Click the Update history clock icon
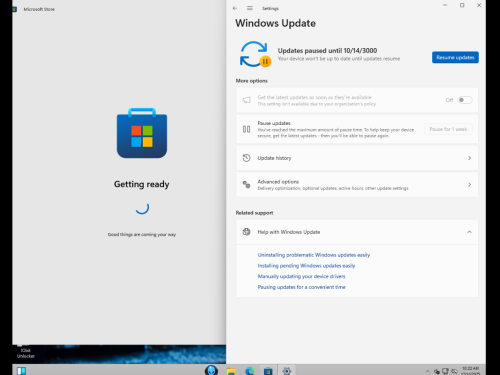Image resolution: width=500 pixels, height=375 pixels. (246, 158)
